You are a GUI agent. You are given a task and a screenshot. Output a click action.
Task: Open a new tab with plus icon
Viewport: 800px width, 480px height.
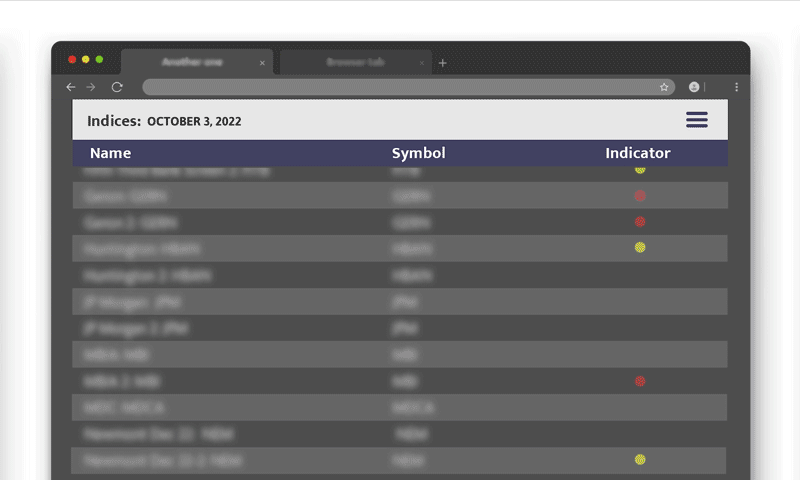[443, 63]
